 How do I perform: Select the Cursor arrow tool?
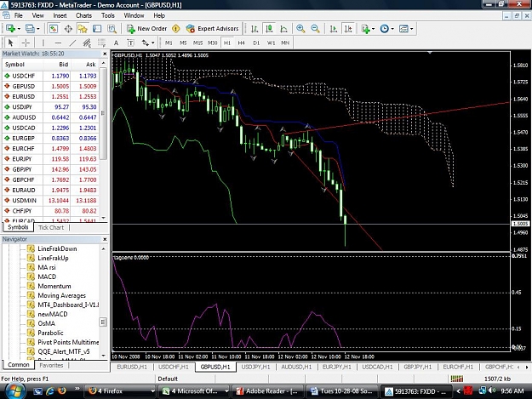(x=10, y=43)
